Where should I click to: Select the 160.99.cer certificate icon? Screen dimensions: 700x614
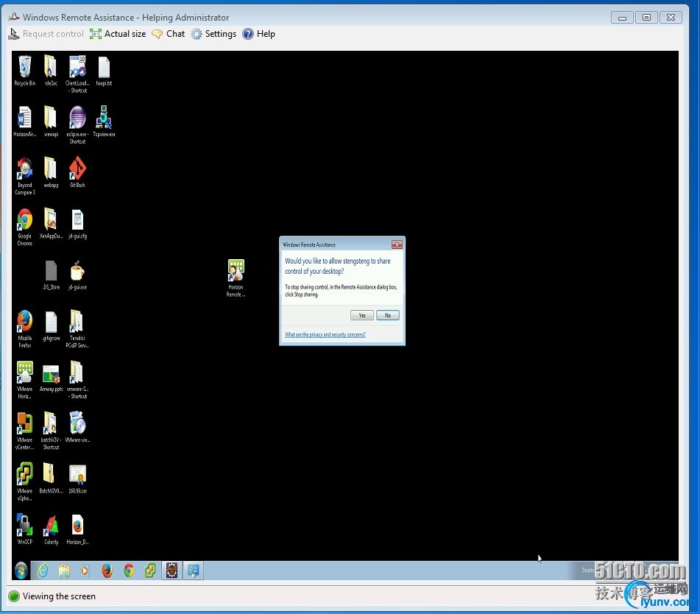tap(77, 479)
